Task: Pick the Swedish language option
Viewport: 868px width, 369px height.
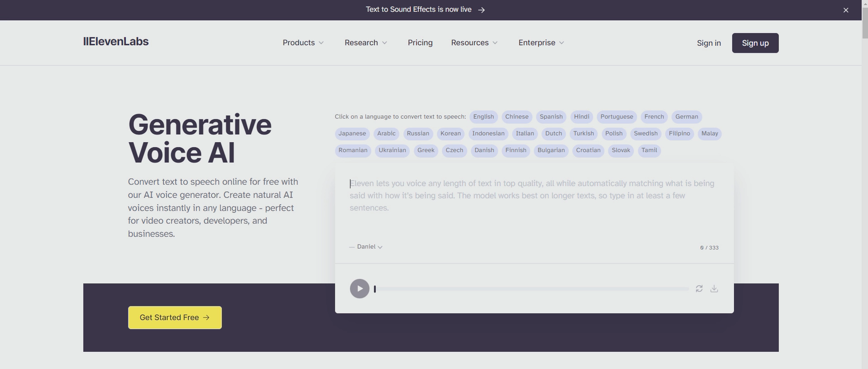Action: click(646, 133)
